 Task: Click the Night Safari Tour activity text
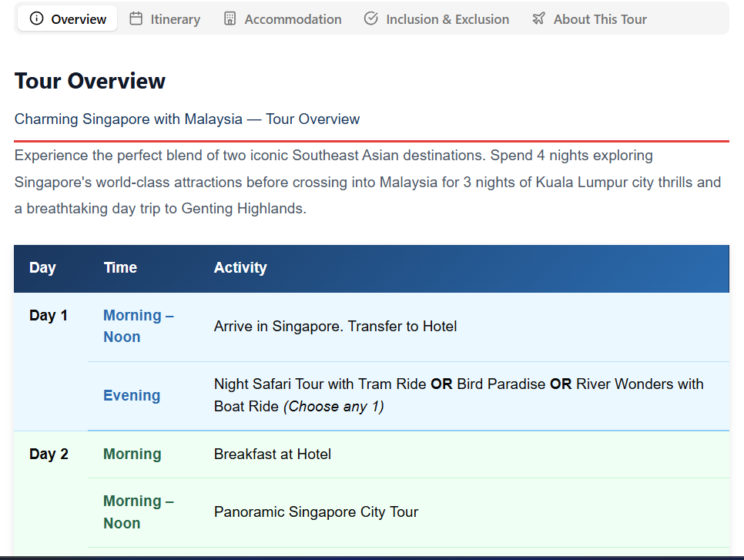click(459, 395)
